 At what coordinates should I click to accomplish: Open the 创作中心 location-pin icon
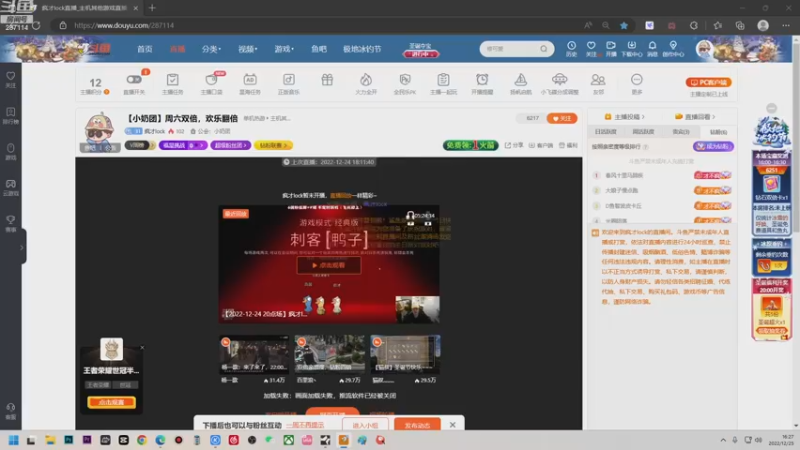click(673, 48)
